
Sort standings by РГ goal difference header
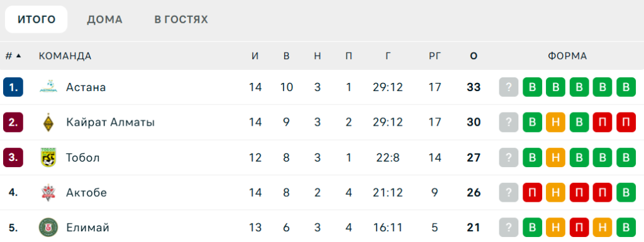435,56
